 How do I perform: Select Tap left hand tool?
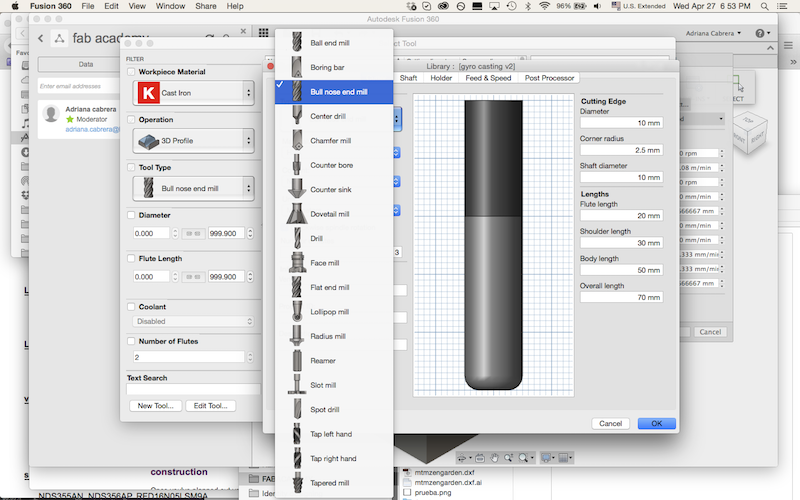(334, 434)
